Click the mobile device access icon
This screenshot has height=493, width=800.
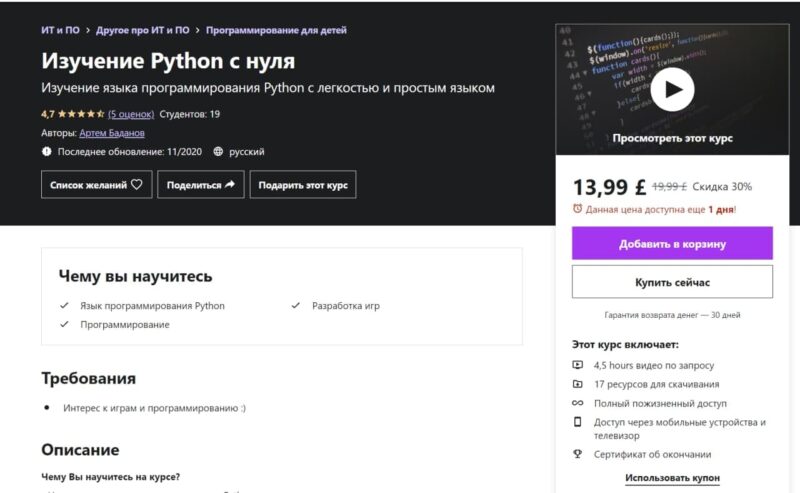pos(577,422)
